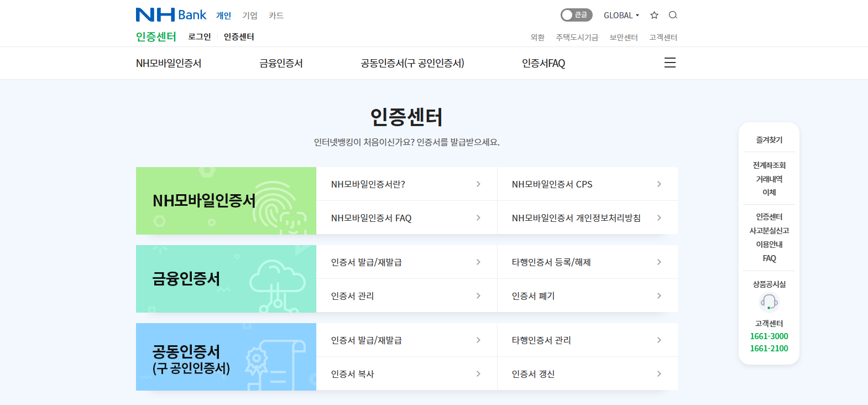Select the 기업 tab
868x405 pixels.
(x=250, y=15)
